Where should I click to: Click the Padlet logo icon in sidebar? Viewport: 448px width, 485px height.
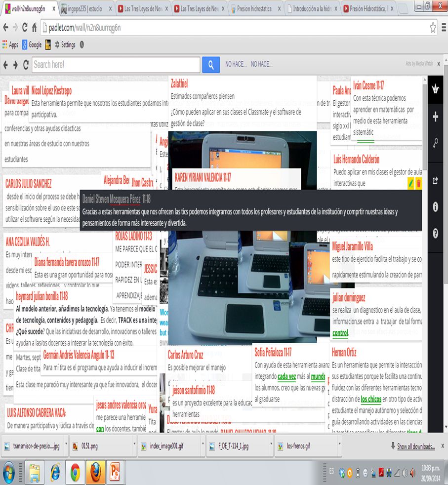[x=435, y=89]
